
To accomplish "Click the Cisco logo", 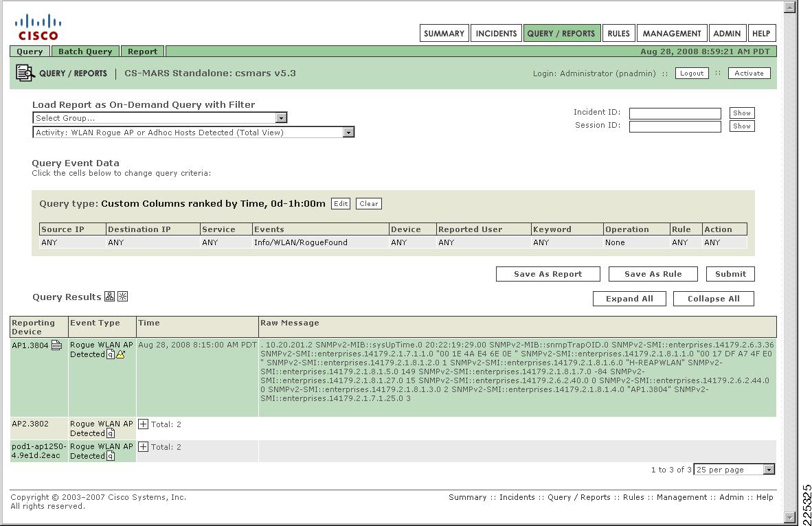I will click(38, 27).
